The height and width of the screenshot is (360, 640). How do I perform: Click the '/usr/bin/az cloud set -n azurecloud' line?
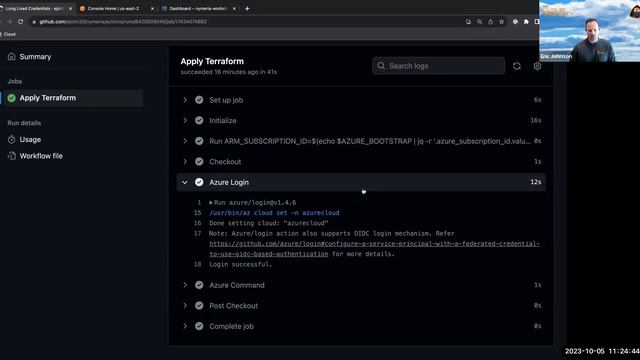[274, 213]
